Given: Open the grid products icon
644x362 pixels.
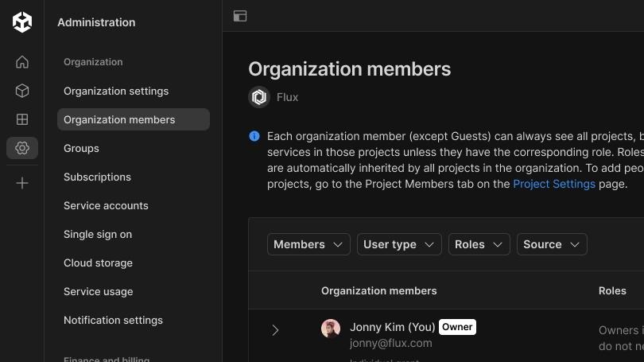Looking at the screenshot, I should [x=22, y=119].
